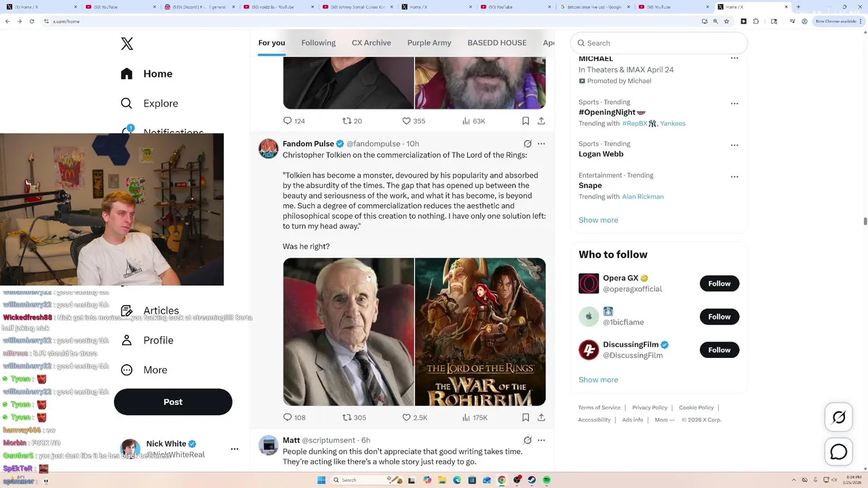
Task: Open Grok action on Matt's post
Action: click(x=528, y=441)
